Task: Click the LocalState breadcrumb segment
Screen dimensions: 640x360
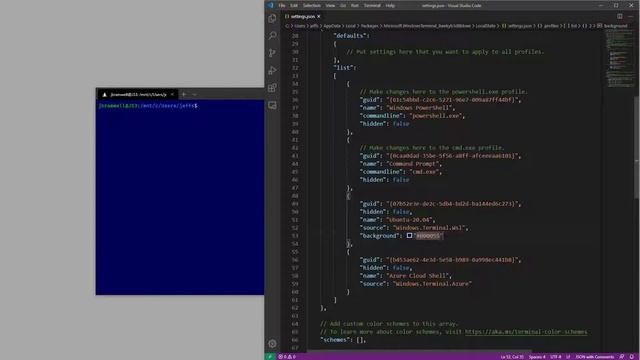Action: (x=486, y=26)
